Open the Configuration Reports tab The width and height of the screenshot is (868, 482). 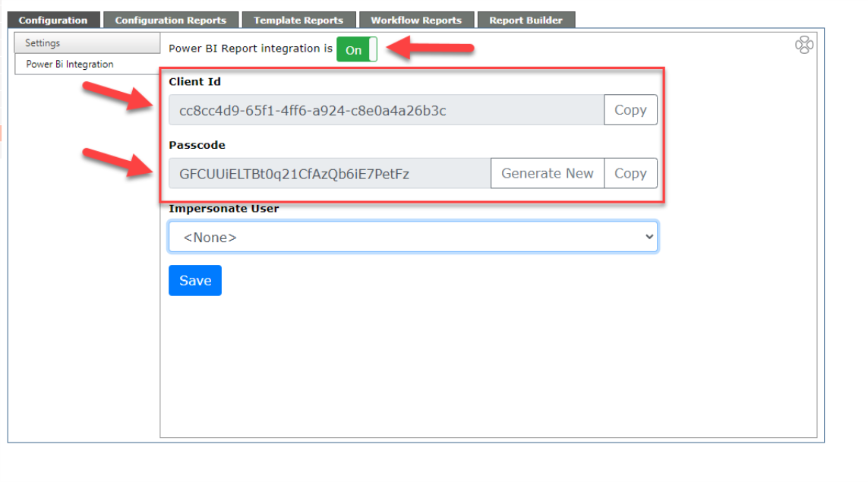tap(171, 20)
